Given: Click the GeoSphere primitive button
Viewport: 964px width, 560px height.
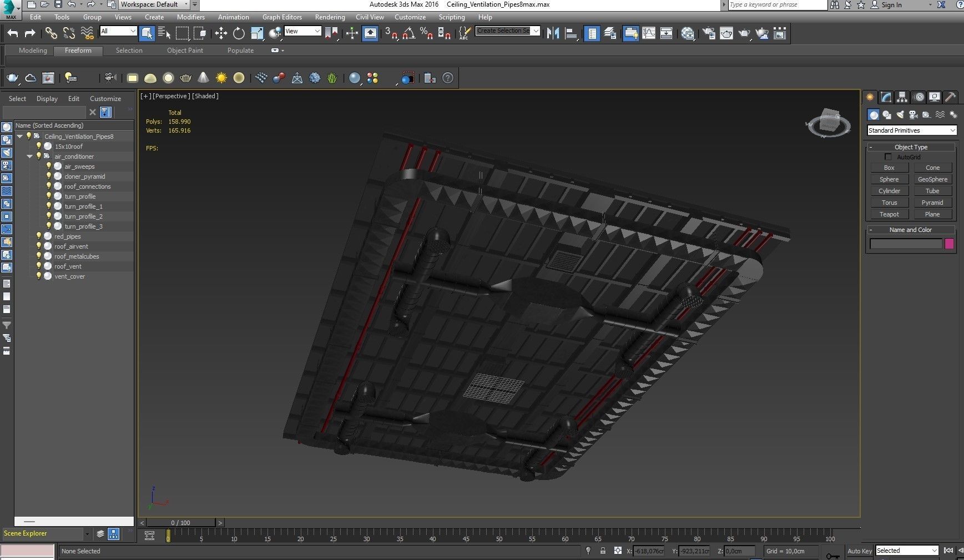Looking at the screenshot, I should 933,179.
